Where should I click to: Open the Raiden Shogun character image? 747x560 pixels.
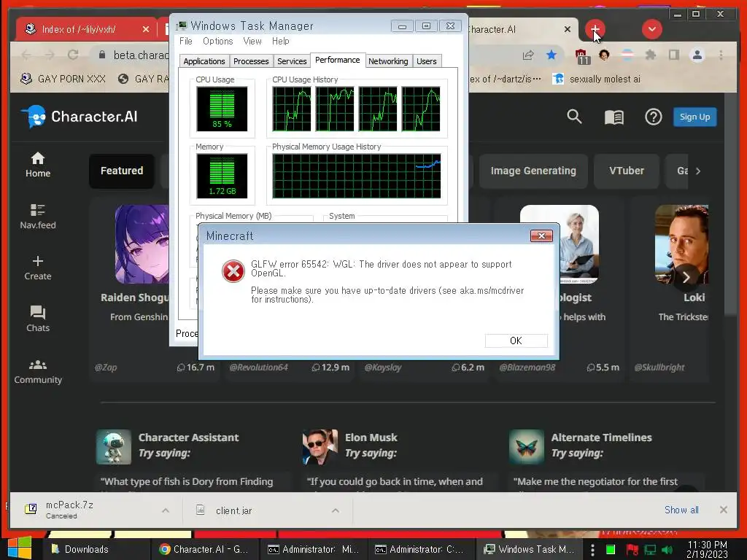click(142, 244)
